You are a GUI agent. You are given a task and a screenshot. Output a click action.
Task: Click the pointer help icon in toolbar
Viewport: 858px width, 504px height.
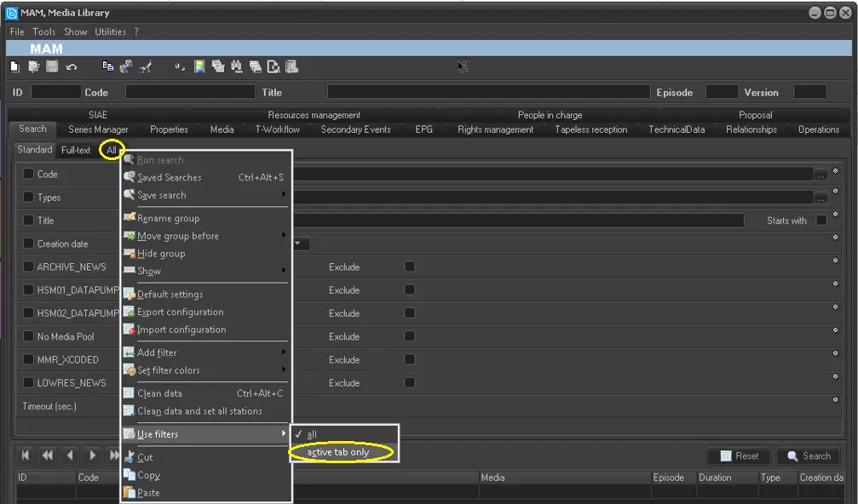pyautogui.click(x=463, y=66)
